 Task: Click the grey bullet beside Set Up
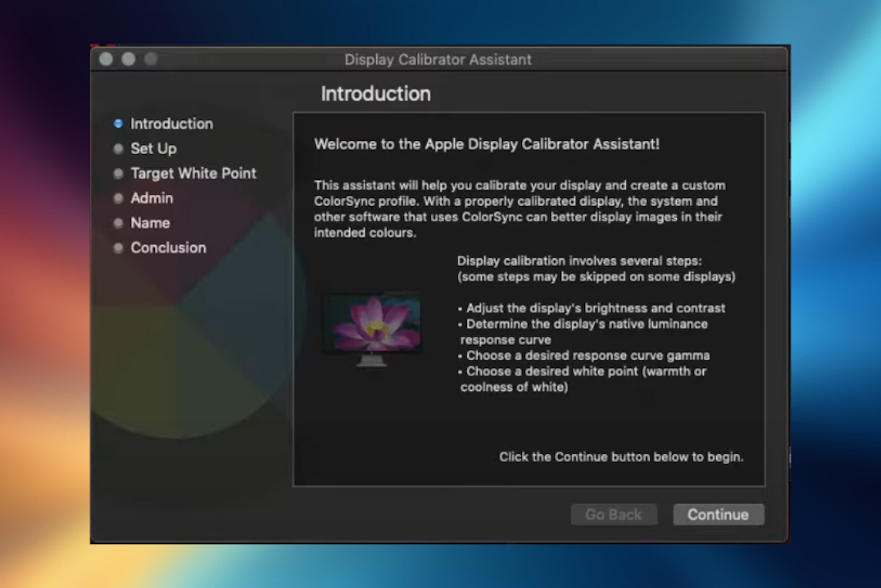pos(118,148)
